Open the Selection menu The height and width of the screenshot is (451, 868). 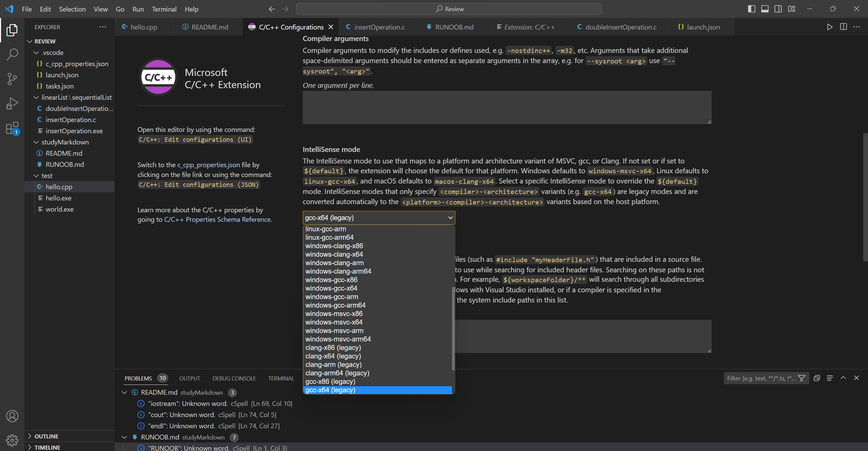pos(72,9)
